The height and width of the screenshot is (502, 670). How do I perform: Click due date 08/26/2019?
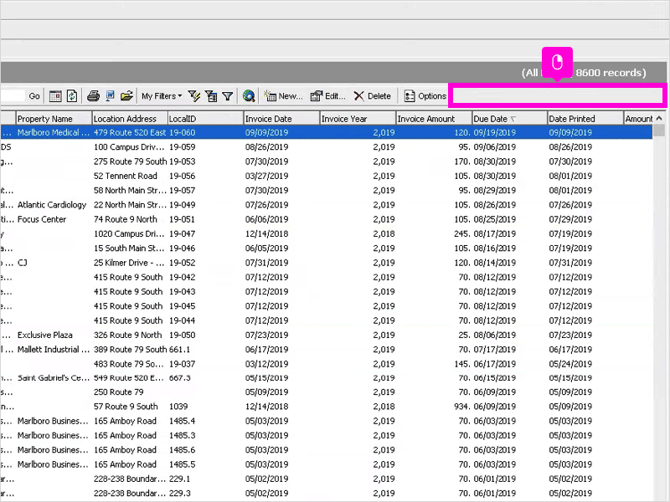495,205
